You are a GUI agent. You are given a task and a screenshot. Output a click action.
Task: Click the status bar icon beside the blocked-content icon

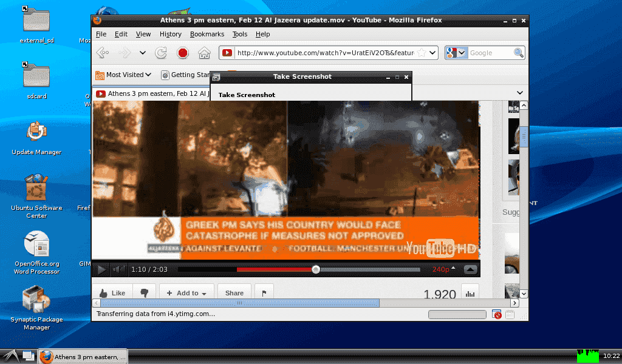click(x=510, y=314)
